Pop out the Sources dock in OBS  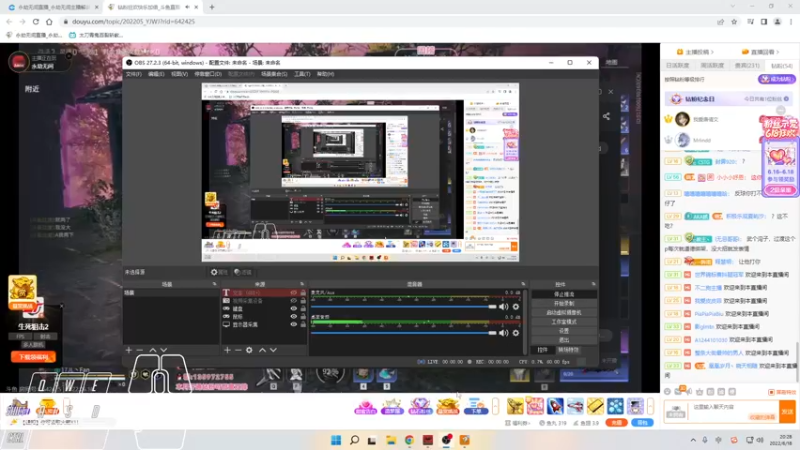302,284
